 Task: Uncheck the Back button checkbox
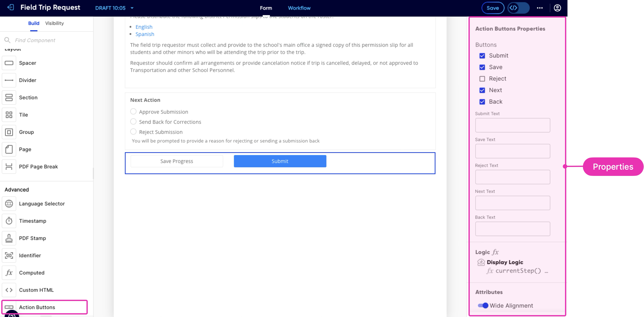(482, 102)
